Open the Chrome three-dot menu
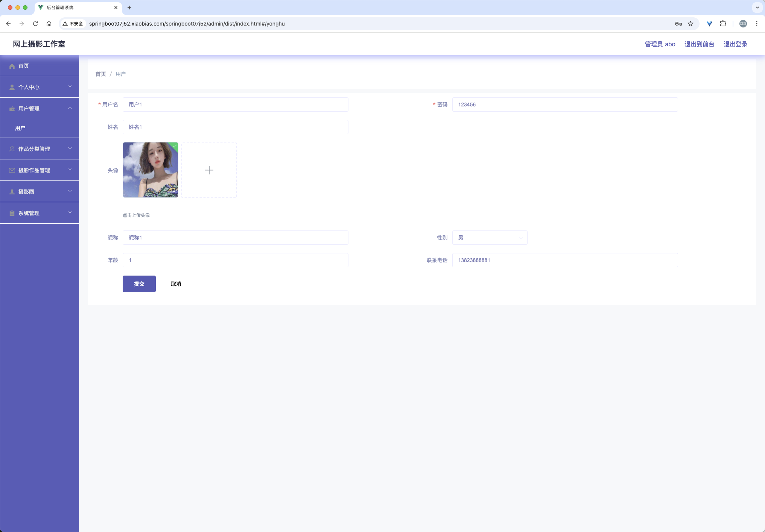The height and width of the screenshot is (532, 765). click(757, 24)
